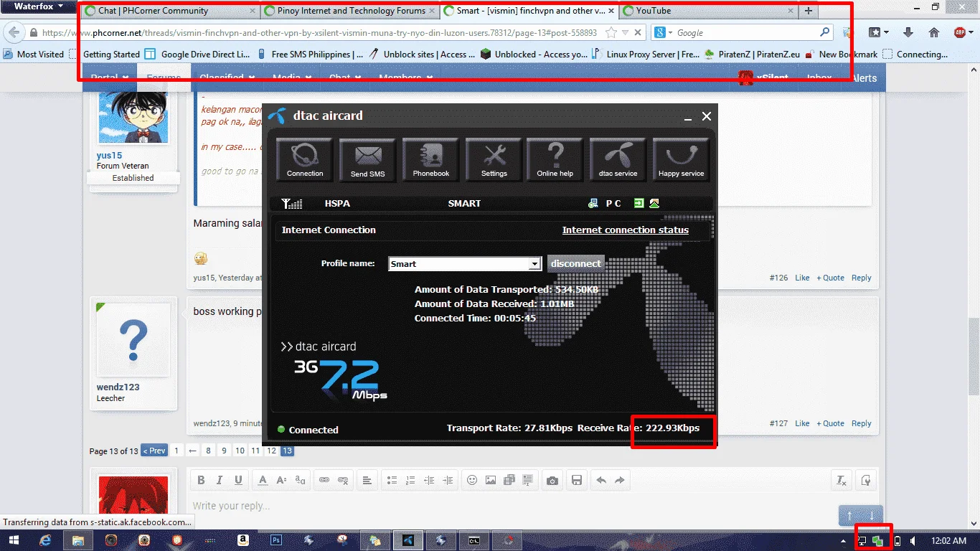The height and width of the screenshot is (551, 980).
Task: Like post #126
Action: point(802,278)
